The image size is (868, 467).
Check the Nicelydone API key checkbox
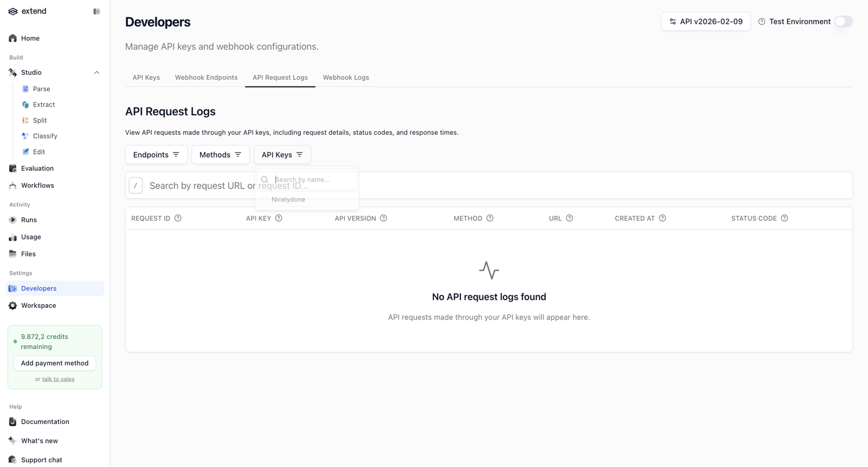pyautogui.click(x=264, y=200)
